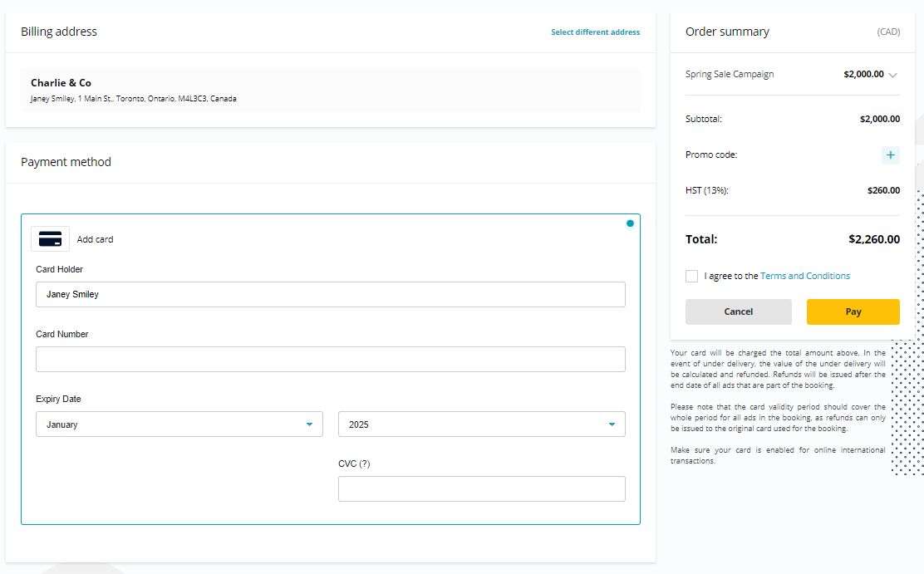Image resolution: width=924 pixels, height=574 pixels.
Task: Click the Spring Sale Campaign line item
Action: click(x=730, y=74)
